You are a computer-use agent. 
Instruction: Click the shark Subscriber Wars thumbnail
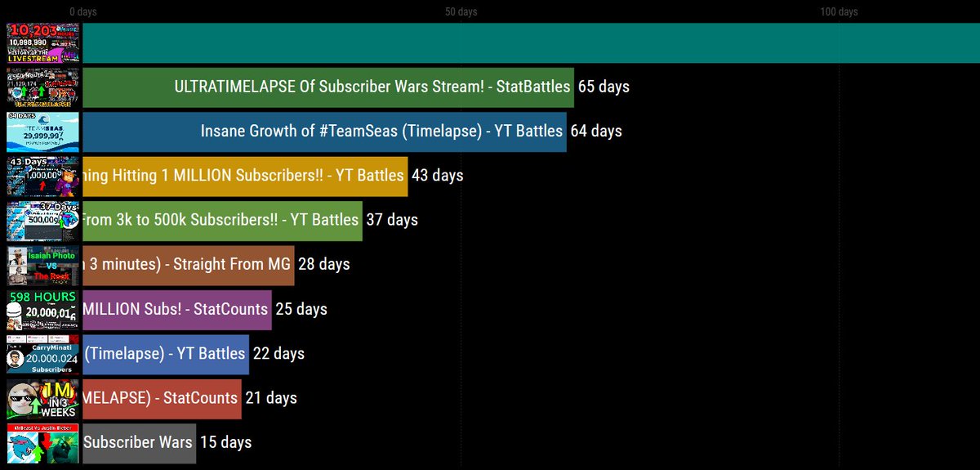[x=43, y=444]
